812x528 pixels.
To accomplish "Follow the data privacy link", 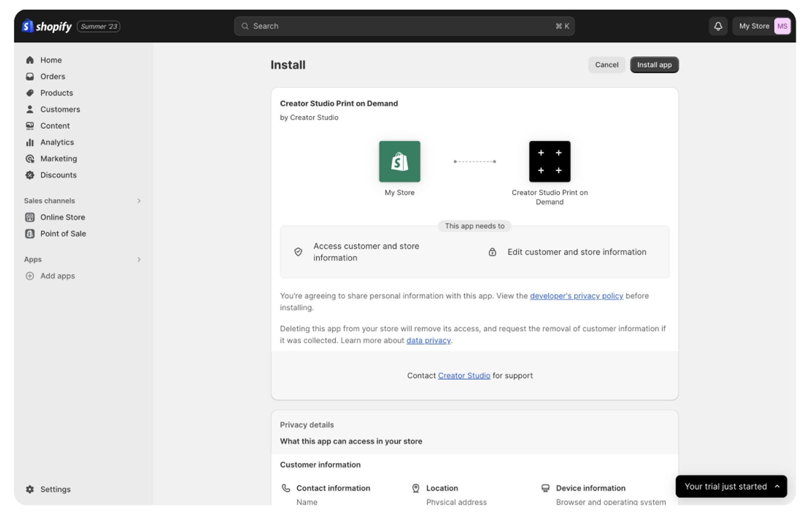I will (428, 341).
